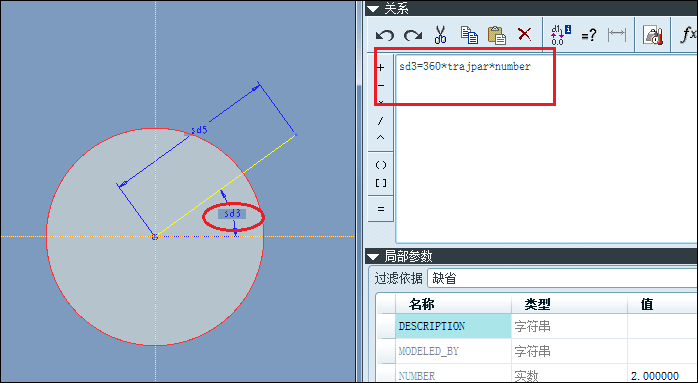Open the 过滤依据 缺省 dropdown

click(x=562, y=279)
